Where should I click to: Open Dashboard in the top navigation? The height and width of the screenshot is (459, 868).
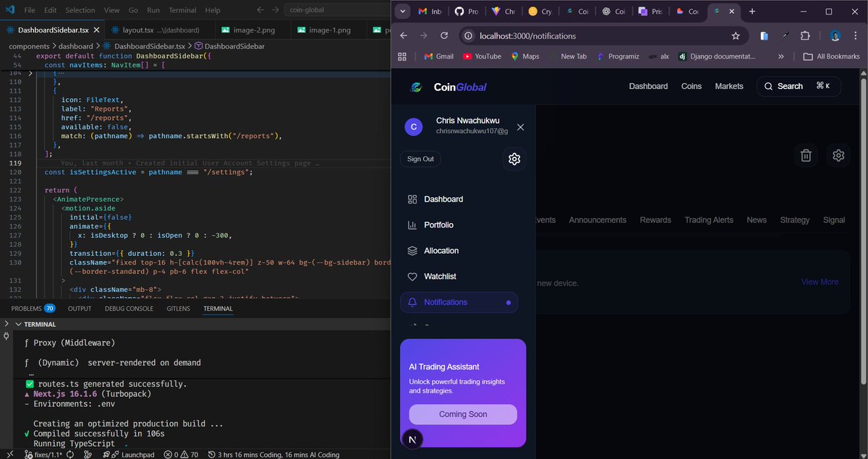(x=648, y=86)
